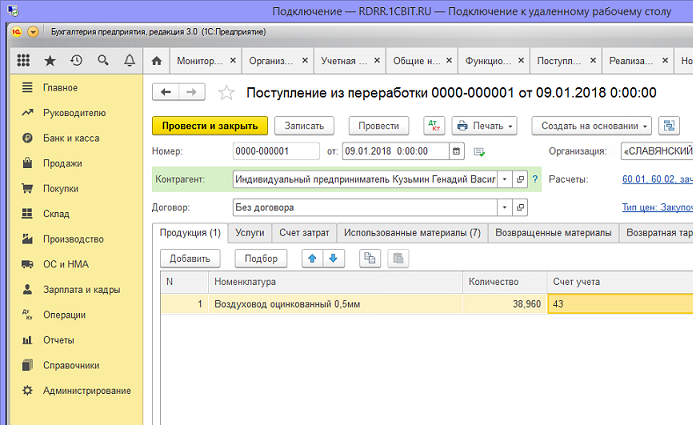The image size is (693, 425).
Task: Show Дт/Кт postings for the document
Action: coord(432,126)
